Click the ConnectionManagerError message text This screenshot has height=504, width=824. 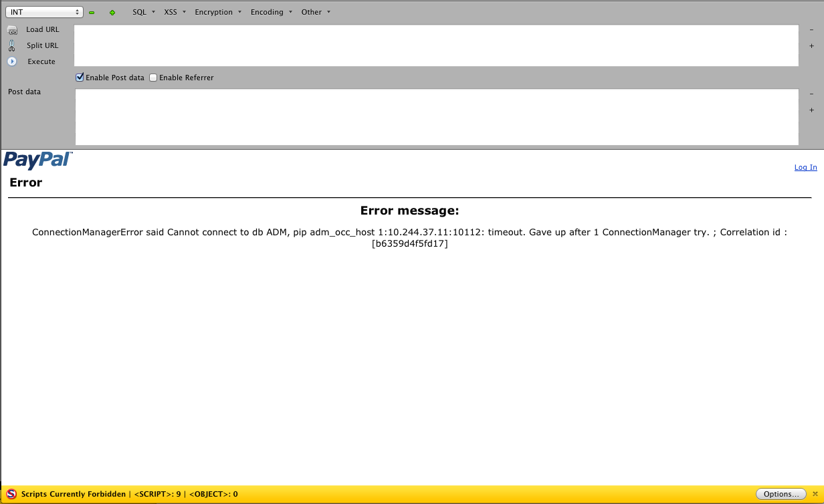[x=409, y=238]
